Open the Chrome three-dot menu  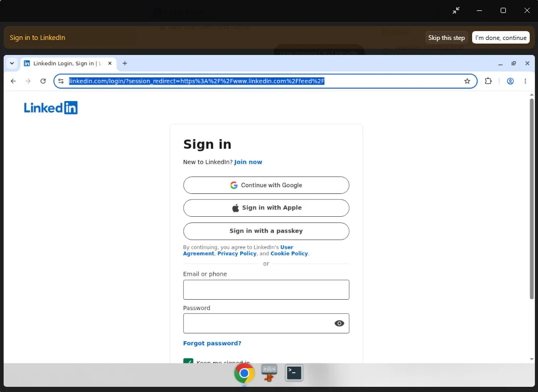(526, 81)
